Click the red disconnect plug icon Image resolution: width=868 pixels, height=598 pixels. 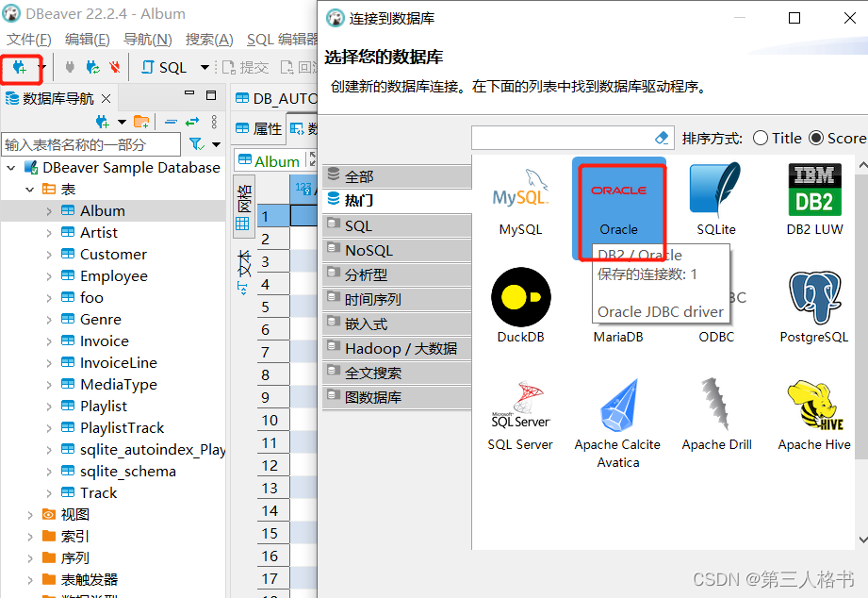[115, 68]
